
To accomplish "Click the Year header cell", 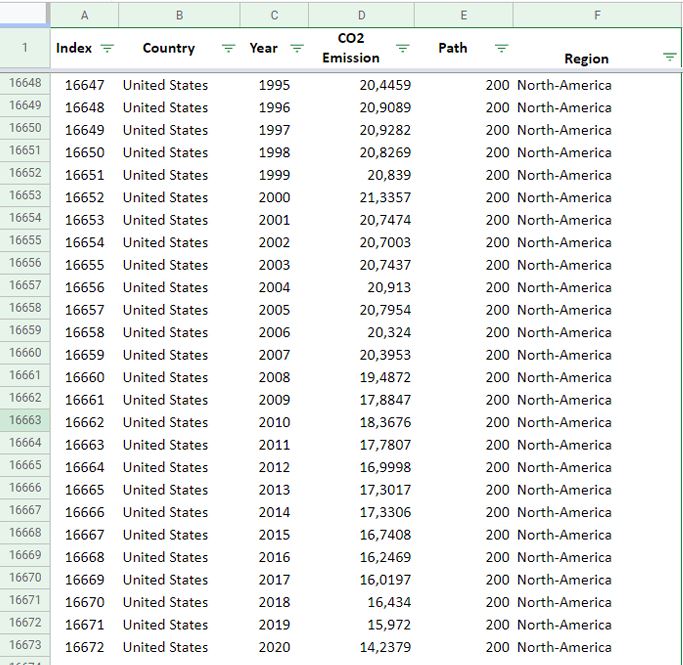I will click(x=274, y=48).
